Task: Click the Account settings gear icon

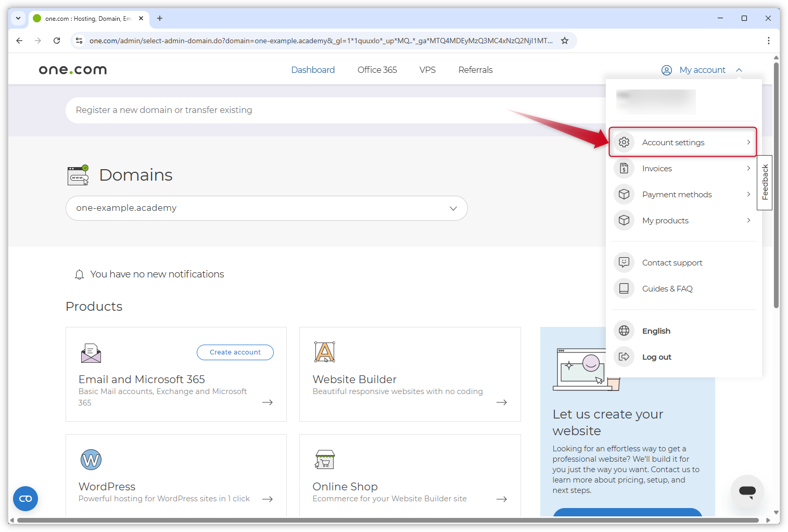Action: [x=624, y=142]
